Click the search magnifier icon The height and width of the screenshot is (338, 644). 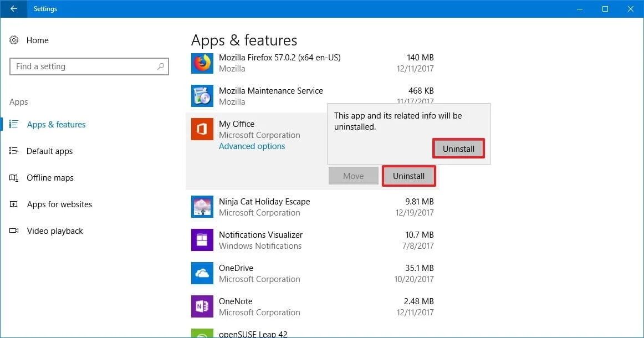(161, 66)
